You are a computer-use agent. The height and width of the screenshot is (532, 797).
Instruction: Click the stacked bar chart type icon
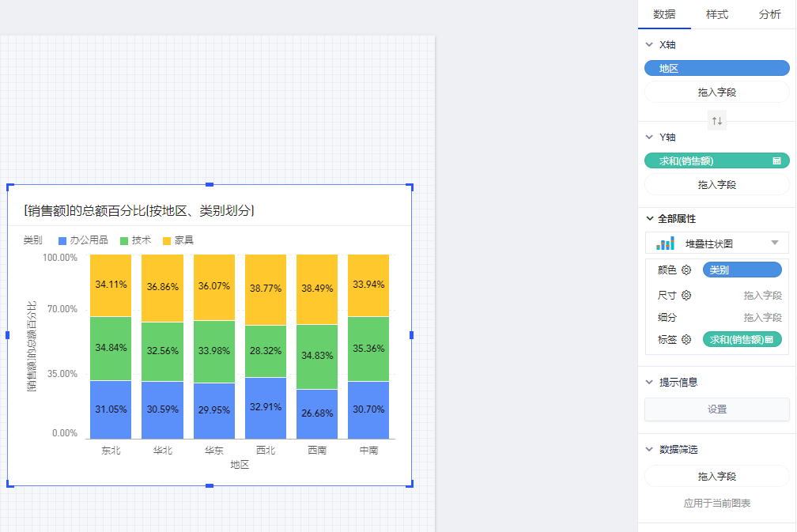click(x=666, y=243)
